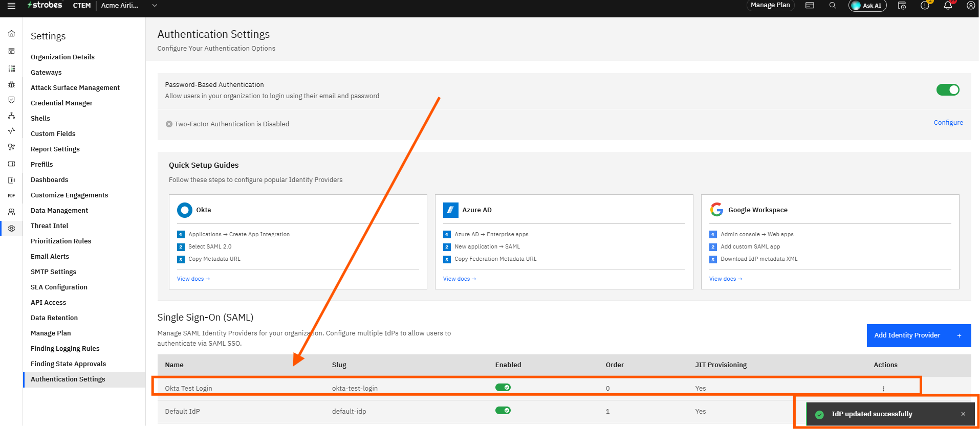Open Organization Details settings

click(62, 57)
